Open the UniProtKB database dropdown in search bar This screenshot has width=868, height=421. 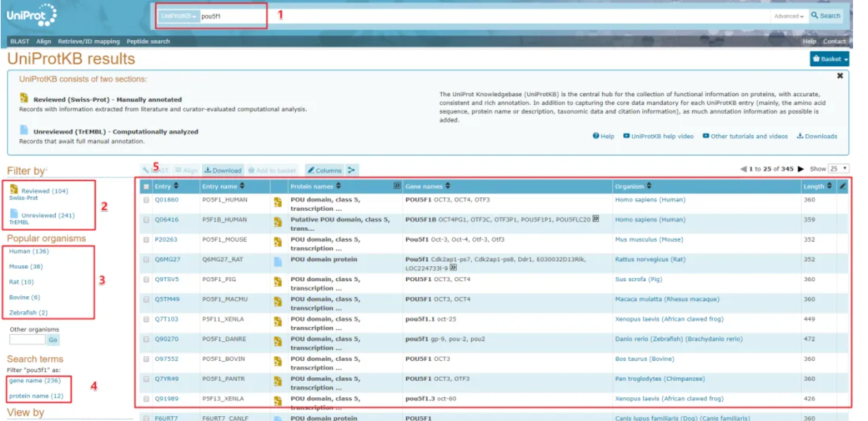(x=179, y=16)
